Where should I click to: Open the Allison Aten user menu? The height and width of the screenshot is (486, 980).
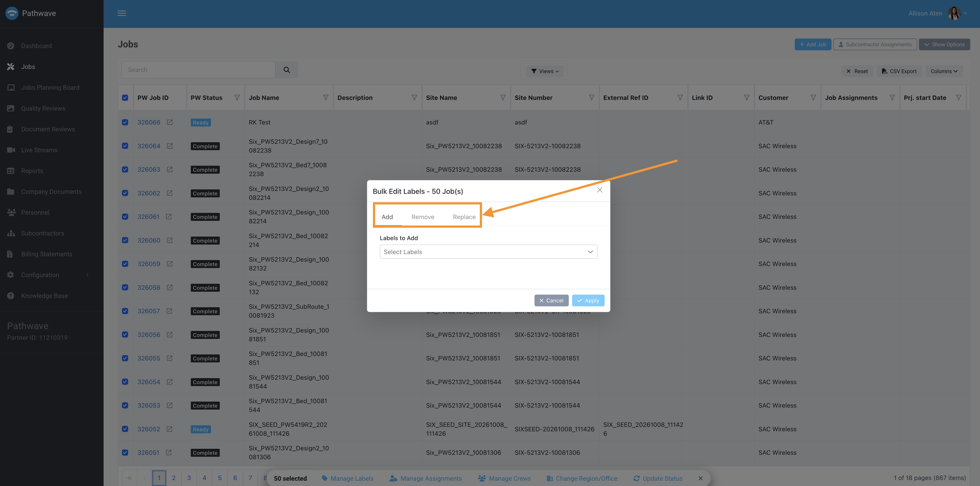point(937,13)
